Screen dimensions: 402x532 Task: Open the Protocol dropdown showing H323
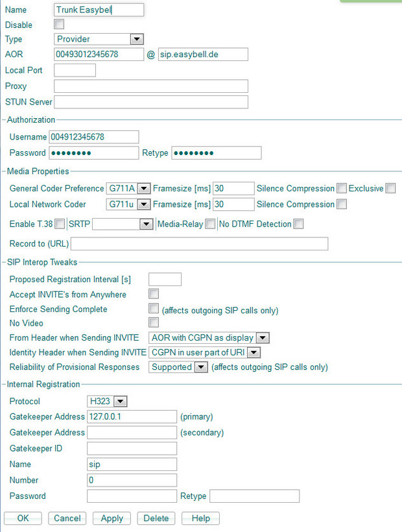(108, 402)
